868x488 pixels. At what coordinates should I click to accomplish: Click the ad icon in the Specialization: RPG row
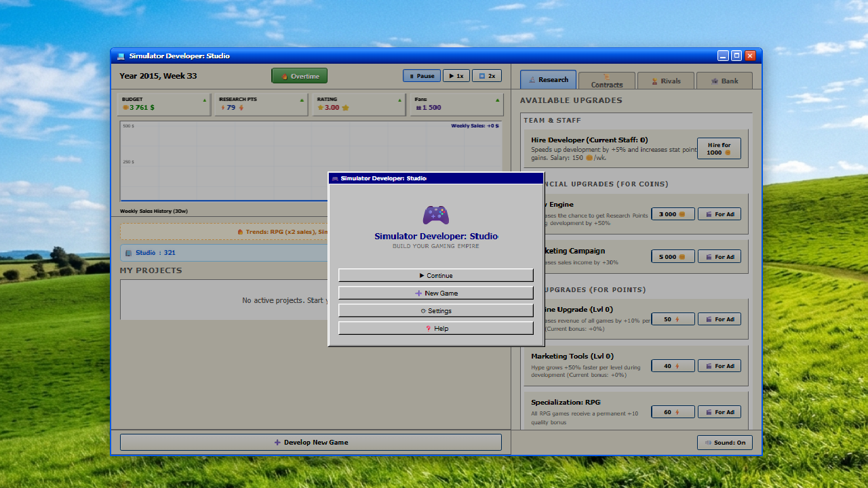(709, 412)
